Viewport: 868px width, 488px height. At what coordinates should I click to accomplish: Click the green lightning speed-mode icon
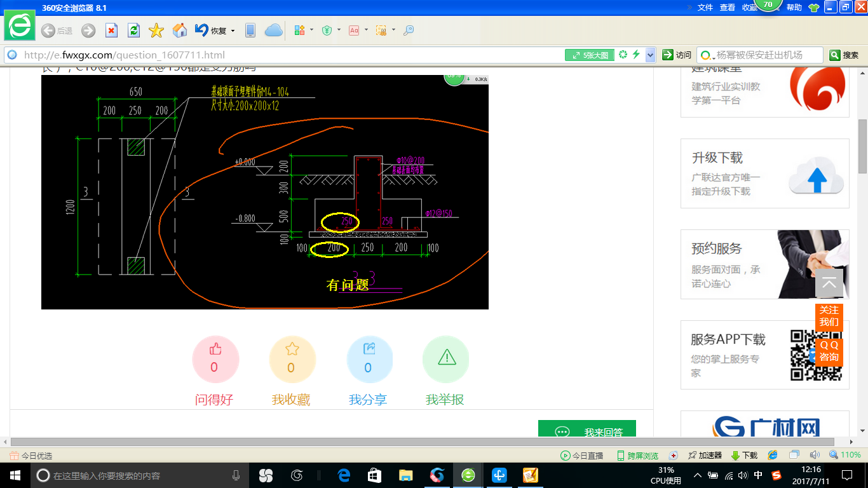pos(636,55)
